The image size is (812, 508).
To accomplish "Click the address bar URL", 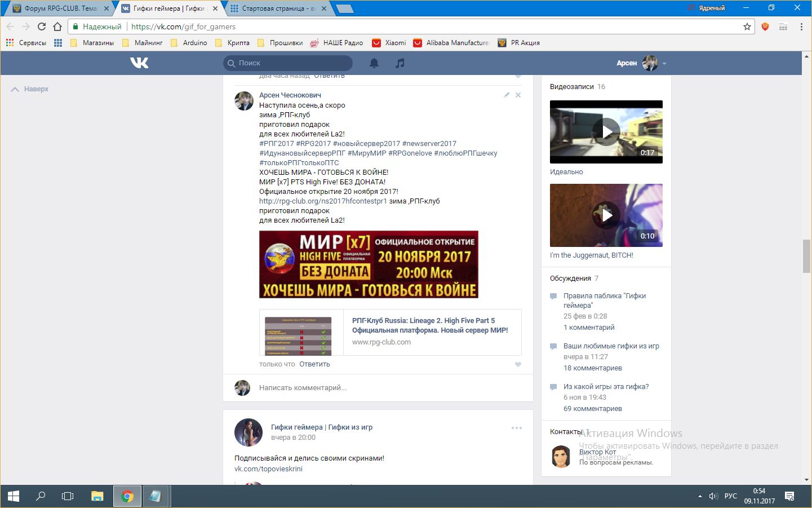I will [183, 26].
